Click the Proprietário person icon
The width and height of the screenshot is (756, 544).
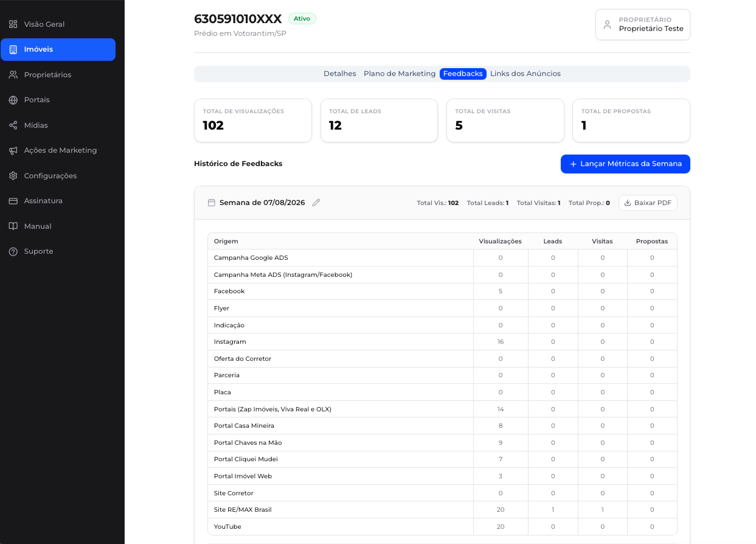point(607,24)
